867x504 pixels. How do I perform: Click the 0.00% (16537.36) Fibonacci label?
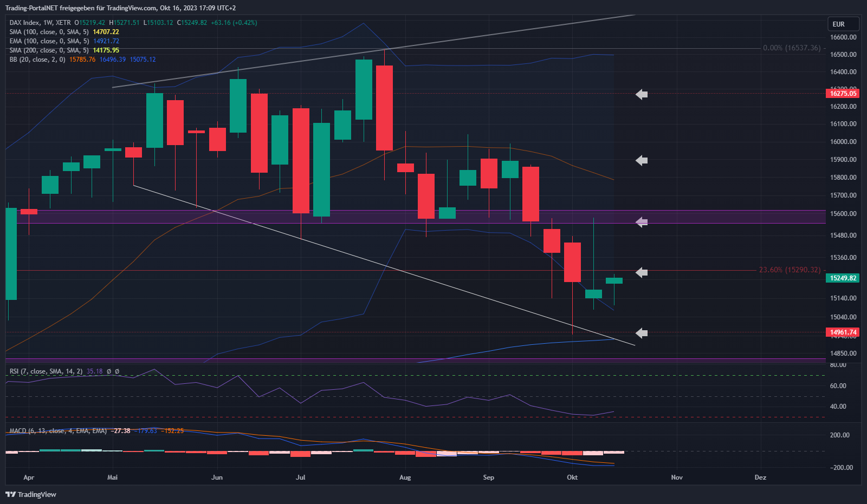tap(792, 48)
